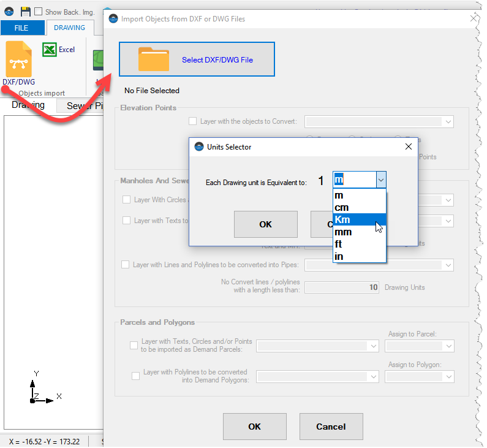Close the Units Selector dialog
Screen dimensions: 487x448
pyautogui.click(x=409, y=147)
